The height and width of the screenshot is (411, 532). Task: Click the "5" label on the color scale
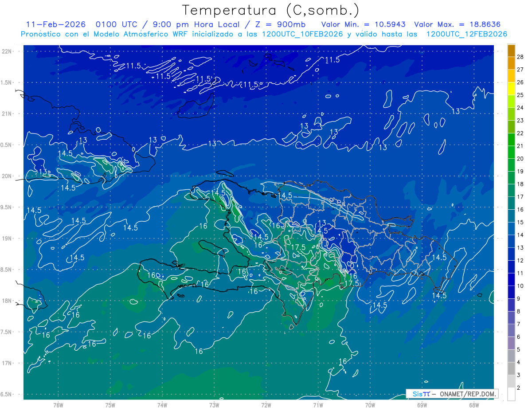[519, 350]
